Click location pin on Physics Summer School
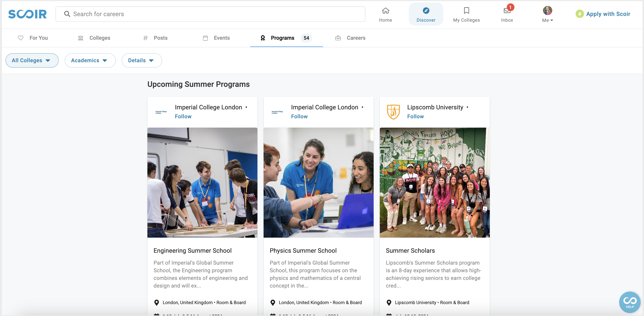 click(x=273, y=302)
